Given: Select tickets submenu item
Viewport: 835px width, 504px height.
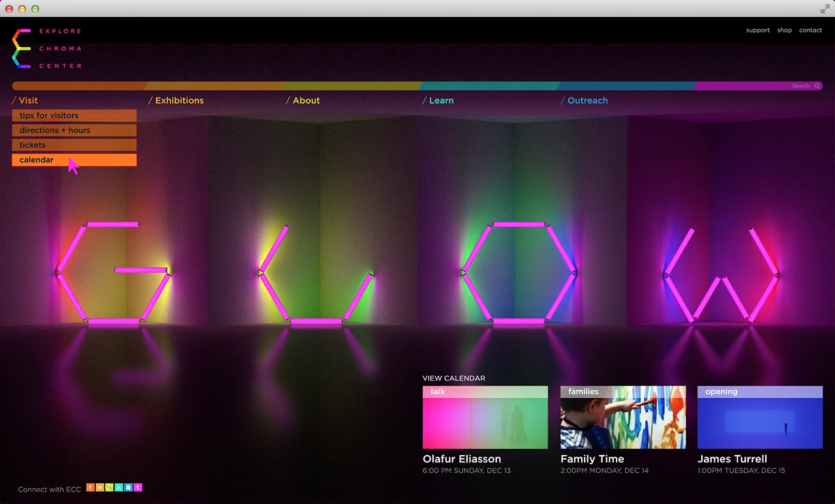Looking at the screenshot, I should pyautogui.click(x=74, y=145).
